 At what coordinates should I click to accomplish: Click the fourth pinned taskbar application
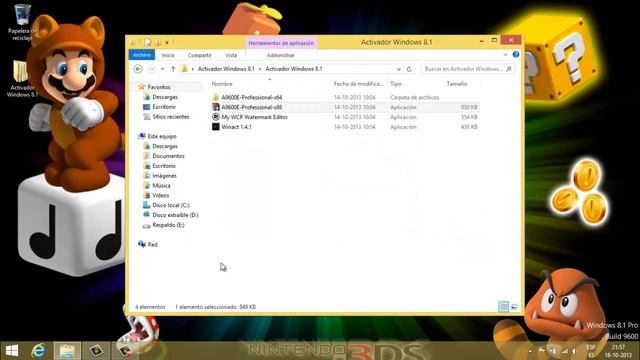click(96, 351)
